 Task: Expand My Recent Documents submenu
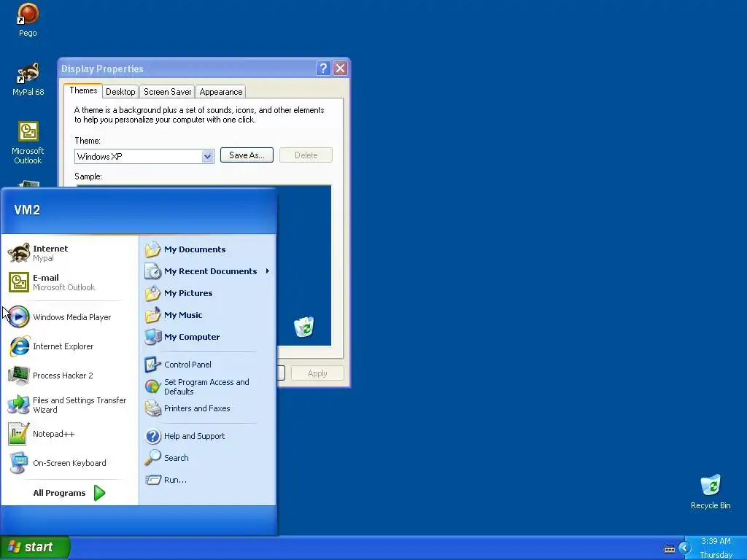point(207,271)
